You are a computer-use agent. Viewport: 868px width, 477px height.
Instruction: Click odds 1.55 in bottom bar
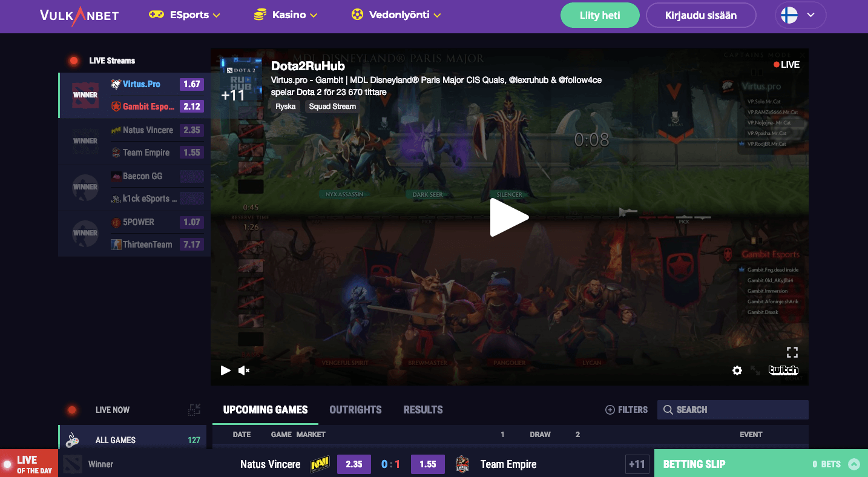pos(428,464)
